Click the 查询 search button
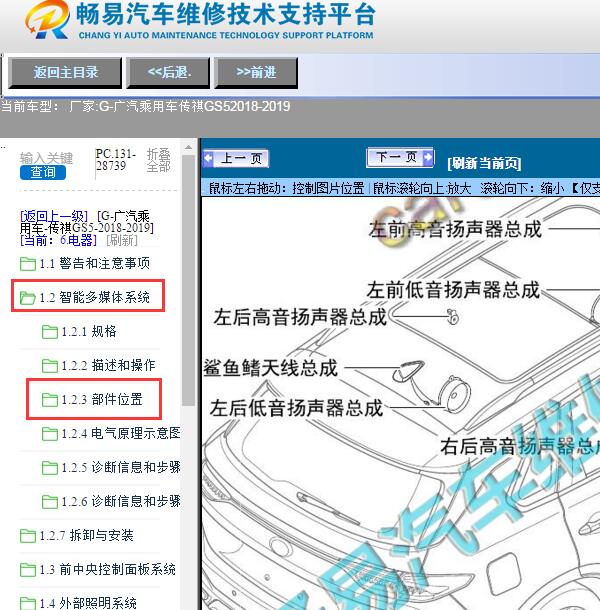The width and height of the screenshot is (600, 610). click(43, 172)
